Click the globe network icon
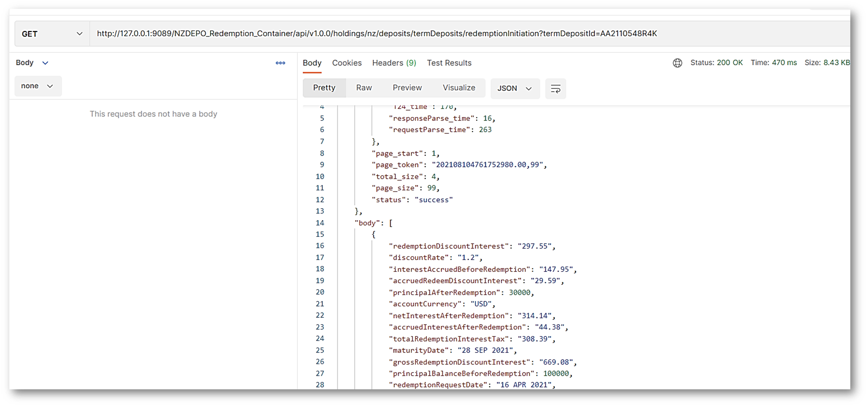868x407 pixels. pyautogui.click(x=677, y=63)
